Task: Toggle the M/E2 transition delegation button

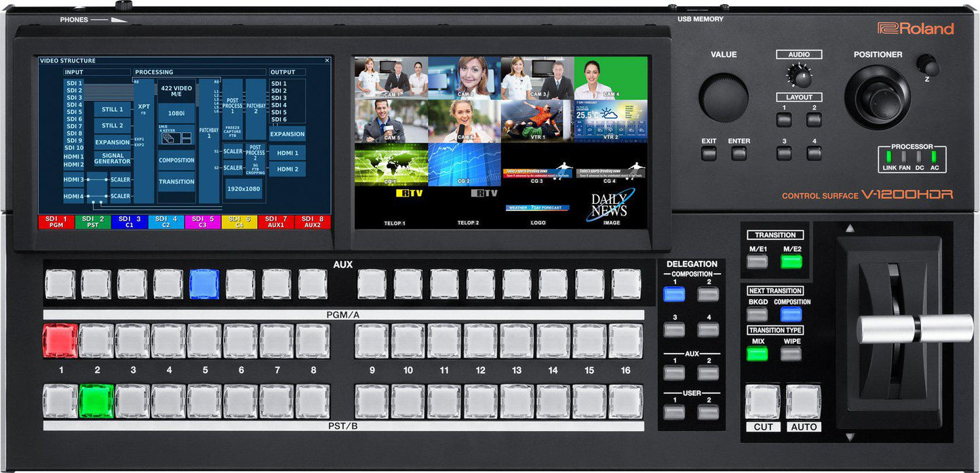Action: (x=791, y=261)
